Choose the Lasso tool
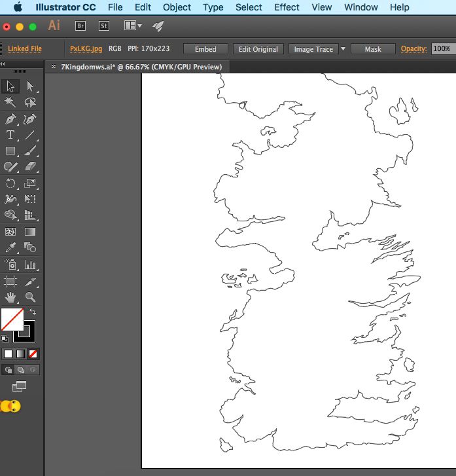 pos(29,102)
